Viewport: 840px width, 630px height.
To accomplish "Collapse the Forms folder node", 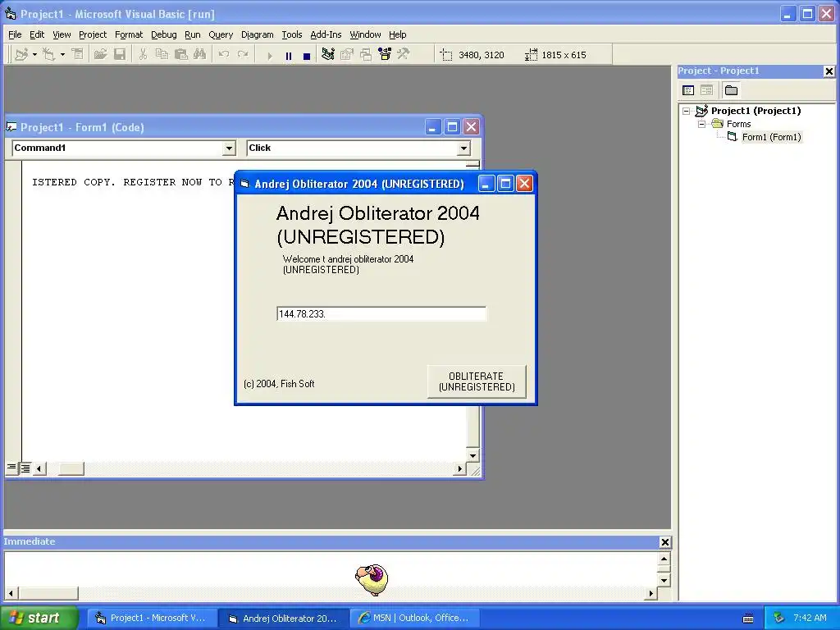I will pyautogui.click(x=701, y=125).
